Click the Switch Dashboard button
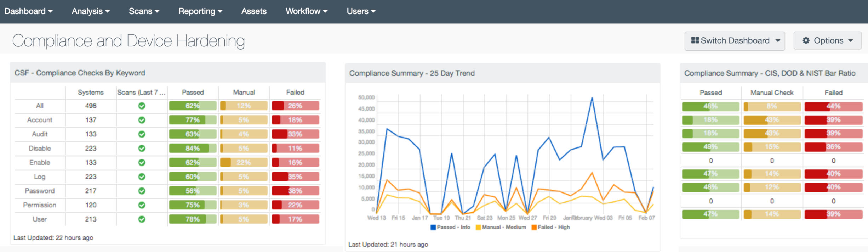 click(735, 41)
